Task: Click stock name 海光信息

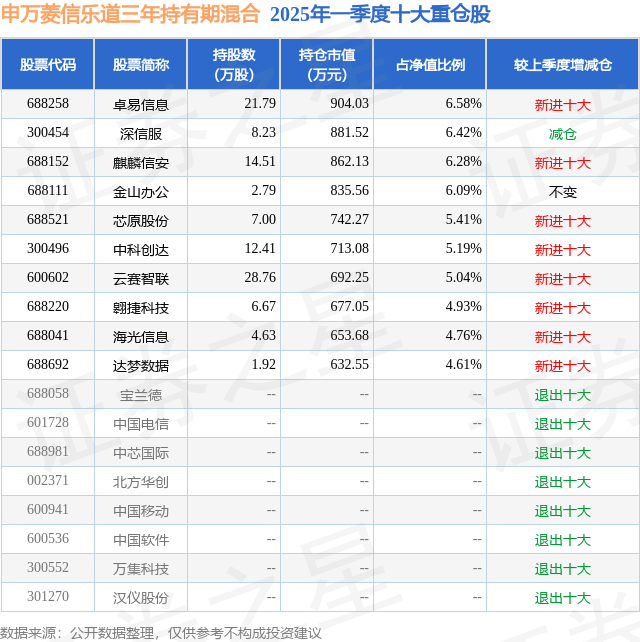Action: (141, 337)
